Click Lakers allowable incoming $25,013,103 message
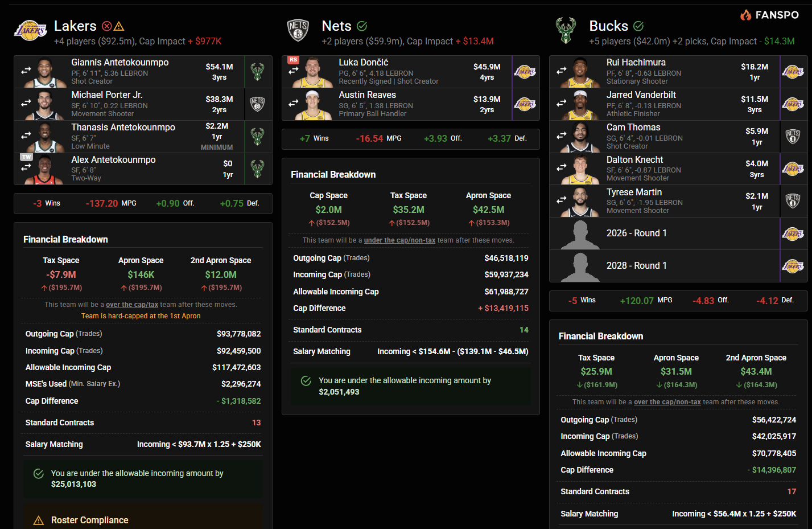 pyautogui.click(x=143, y=478)
